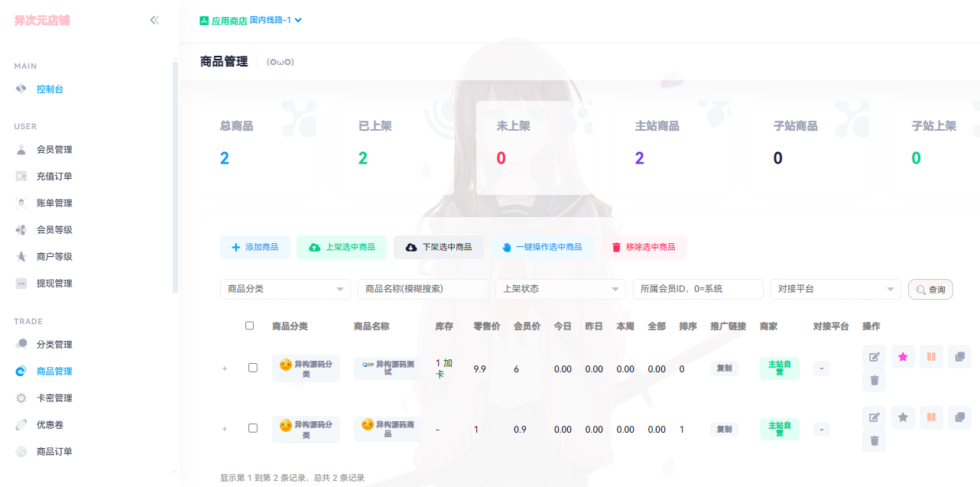Screen dimensions: 980x487
Task: Click the 添加商品 button
Action: pos(256,248)
